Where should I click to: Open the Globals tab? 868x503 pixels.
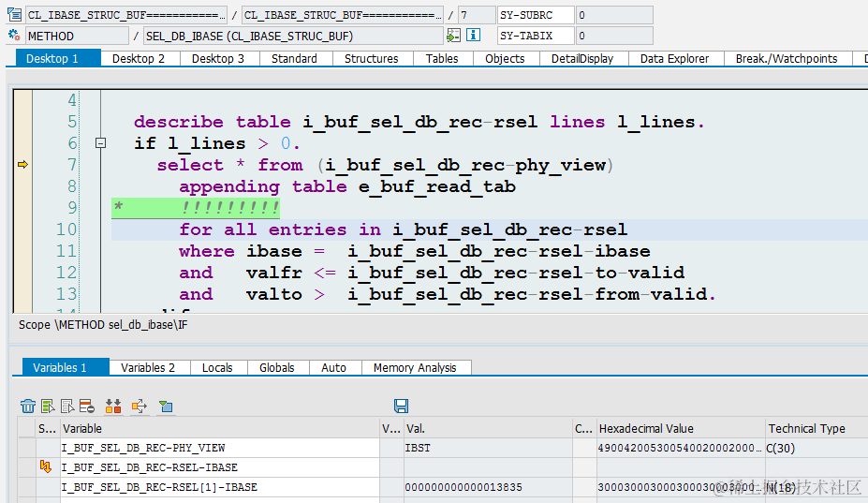coord(277,368)
